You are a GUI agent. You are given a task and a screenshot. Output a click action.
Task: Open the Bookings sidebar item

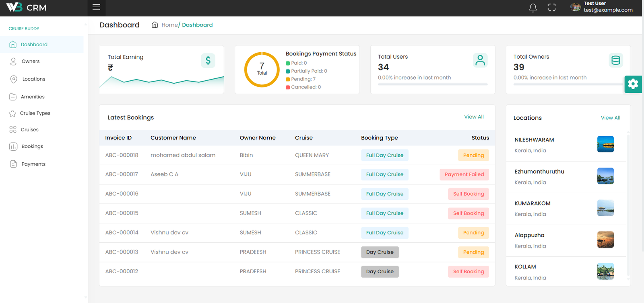[x=32, y=146]
